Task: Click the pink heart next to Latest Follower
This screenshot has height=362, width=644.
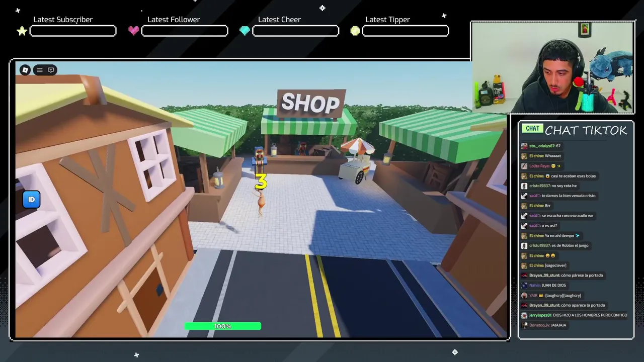Action: tap(133, 31)
